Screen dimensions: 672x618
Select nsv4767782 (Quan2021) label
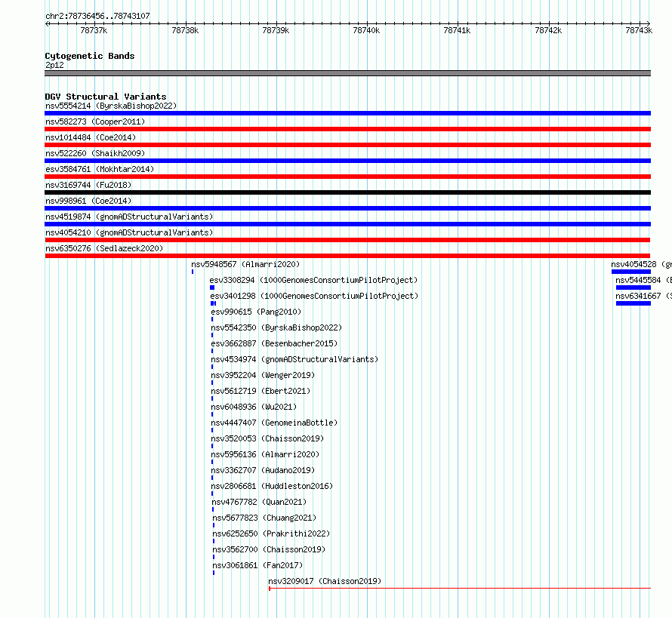click(x=259, y=502)
